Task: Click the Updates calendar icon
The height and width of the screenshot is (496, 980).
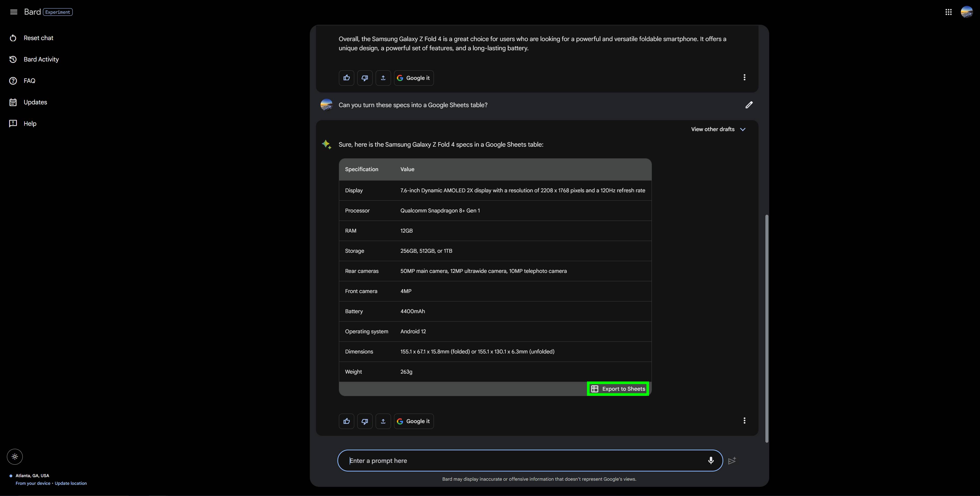Action: click(x=13, y=102)
